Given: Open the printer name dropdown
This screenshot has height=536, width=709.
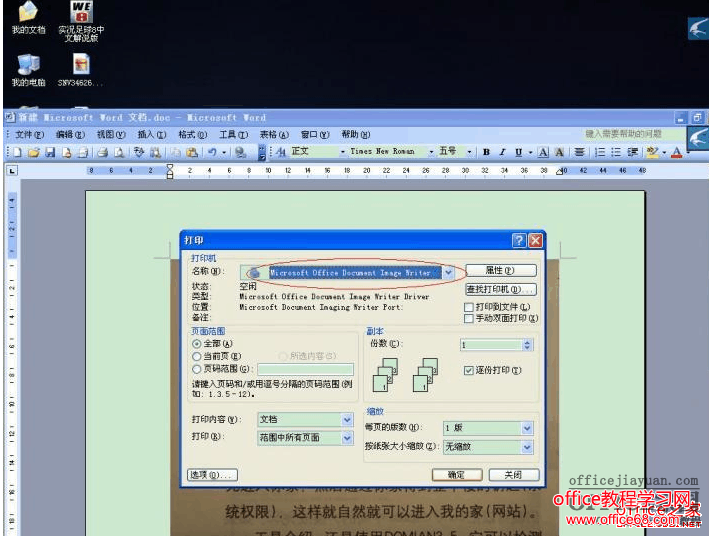Looking at the screenshot, I should (x=448, y=273).
